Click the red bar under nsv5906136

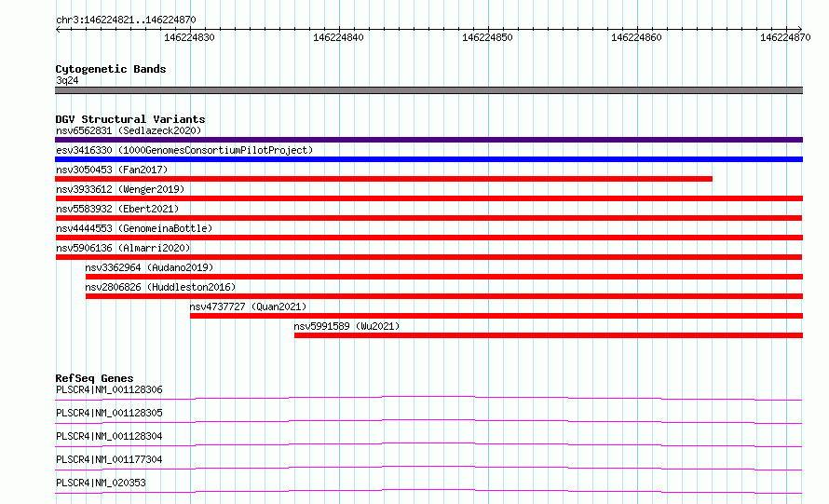[428, 257]
